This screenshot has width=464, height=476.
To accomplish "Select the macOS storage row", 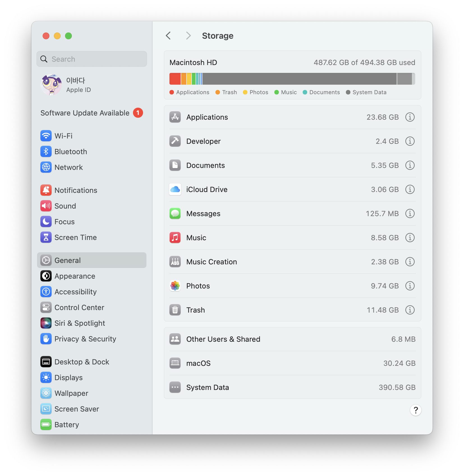I will (x=293, y=363).
